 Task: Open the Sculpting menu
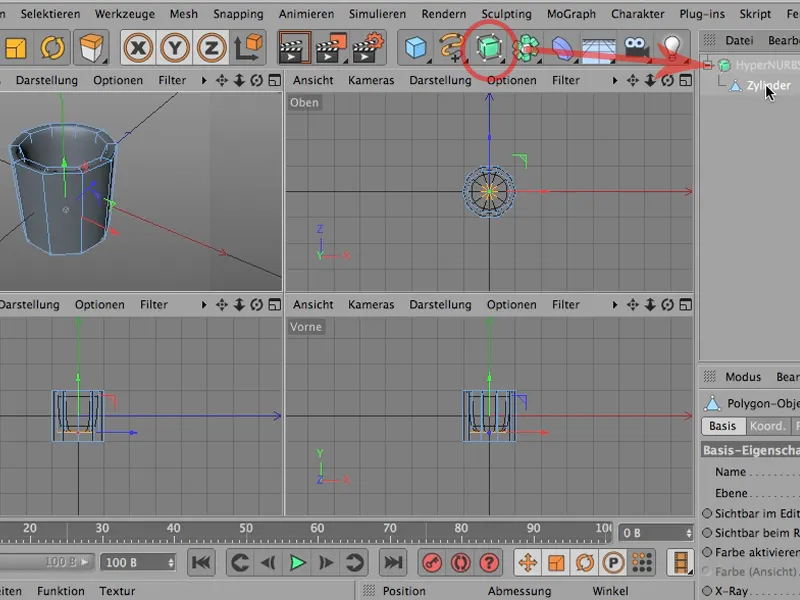pos(506,14)
